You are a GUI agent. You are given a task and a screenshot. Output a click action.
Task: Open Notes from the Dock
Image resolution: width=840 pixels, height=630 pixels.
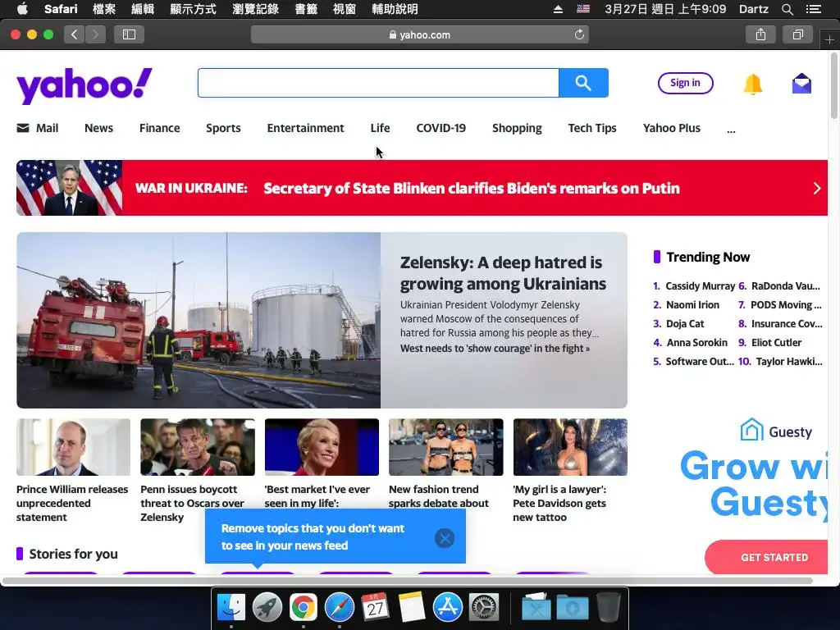(412, 608)
